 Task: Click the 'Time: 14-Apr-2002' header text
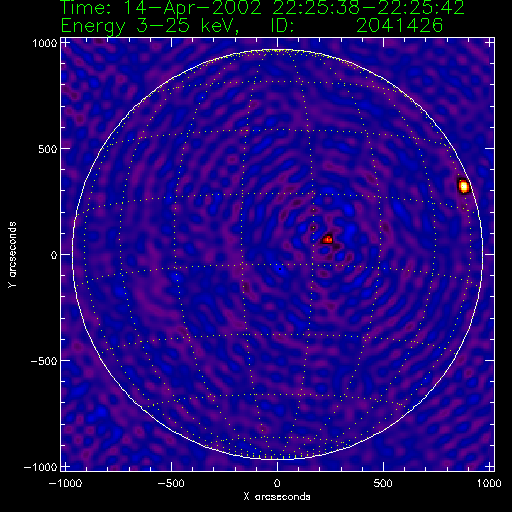pyautogui.click(x=161, y=8)
